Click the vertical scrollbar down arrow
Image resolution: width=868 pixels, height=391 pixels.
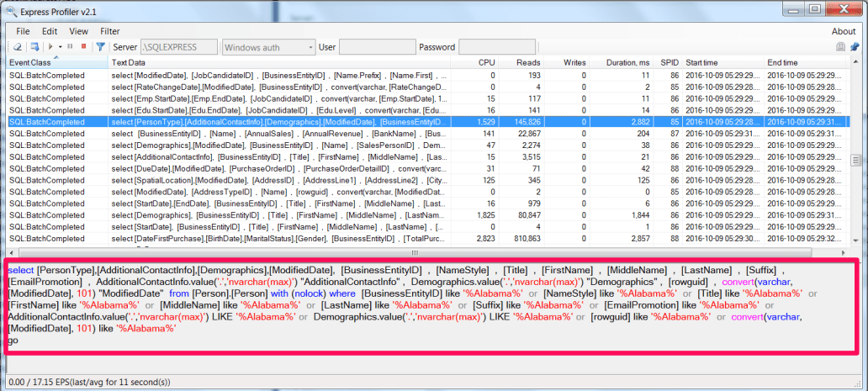tap(855, 240)
